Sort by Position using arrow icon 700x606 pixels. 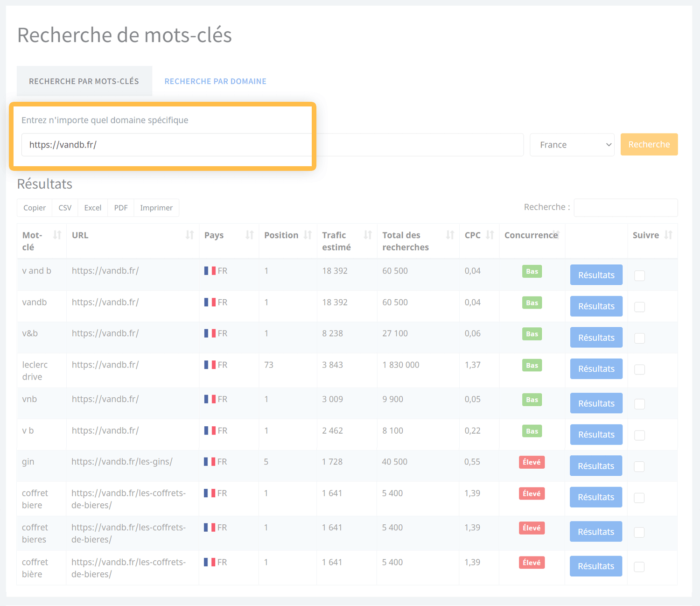point(308,235)
